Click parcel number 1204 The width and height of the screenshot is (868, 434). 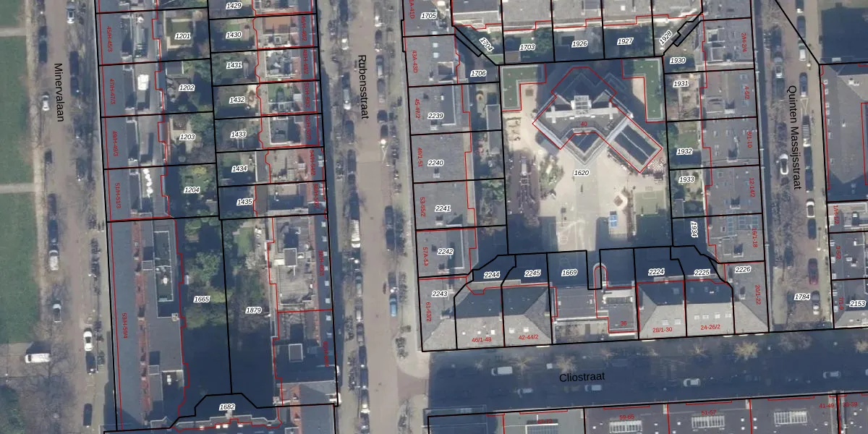(192, 190)
